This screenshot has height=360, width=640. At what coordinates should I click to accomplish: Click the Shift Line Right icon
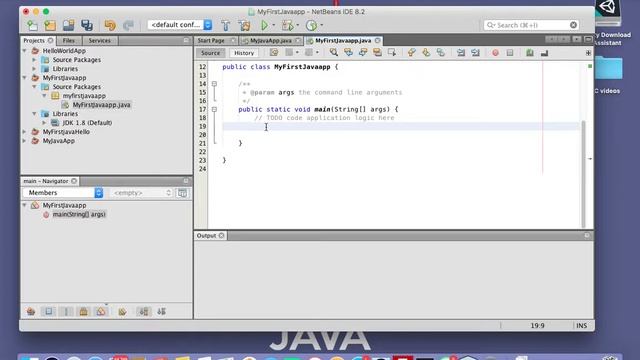476,52
